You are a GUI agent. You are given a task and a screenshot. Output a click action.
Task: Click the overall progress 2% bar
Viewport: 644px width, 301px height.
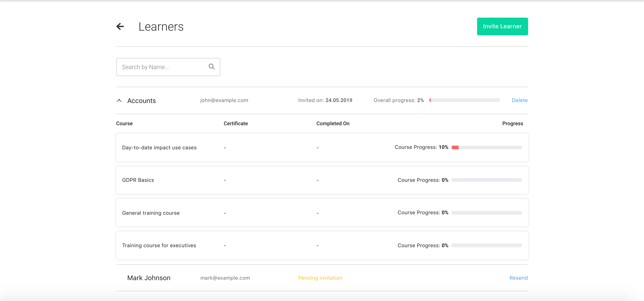pyautogui.click(x=464, y=100)
